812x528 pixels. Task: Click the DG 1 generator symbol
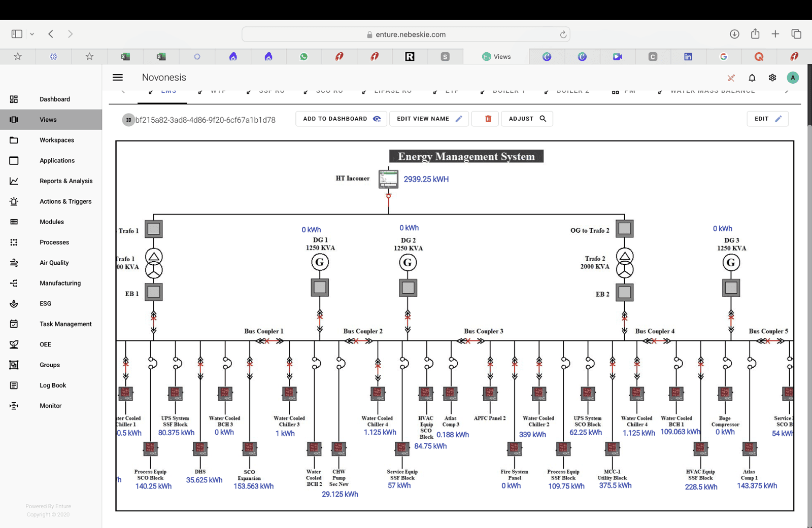coord(320,262)
